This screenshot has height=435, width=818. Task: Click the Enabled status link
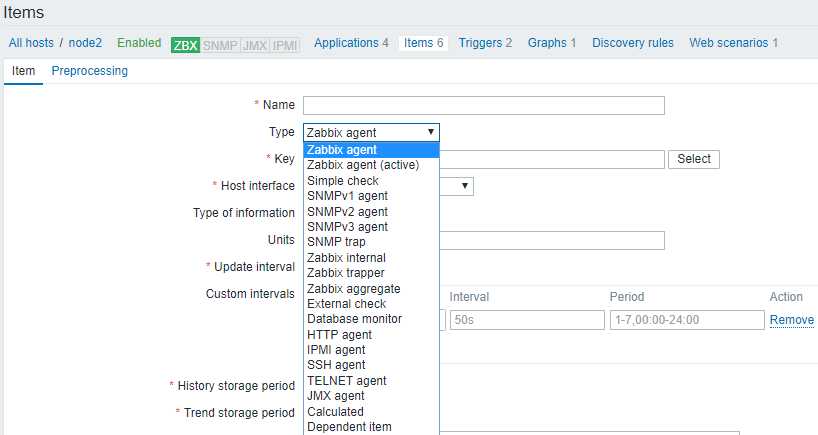tap(139, 43)
